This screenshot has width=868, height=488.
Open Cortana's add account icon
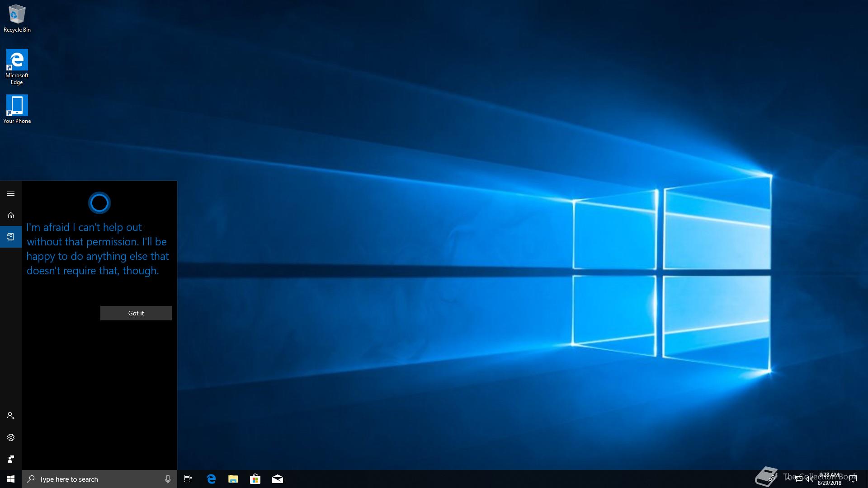click(11, 416)
